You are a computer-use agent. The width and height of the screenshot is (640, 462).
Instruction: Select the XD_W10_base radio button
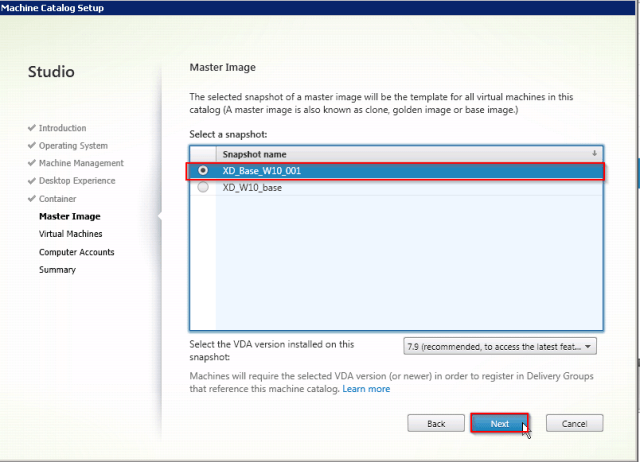pyautogui.click(x=204, y=187)
